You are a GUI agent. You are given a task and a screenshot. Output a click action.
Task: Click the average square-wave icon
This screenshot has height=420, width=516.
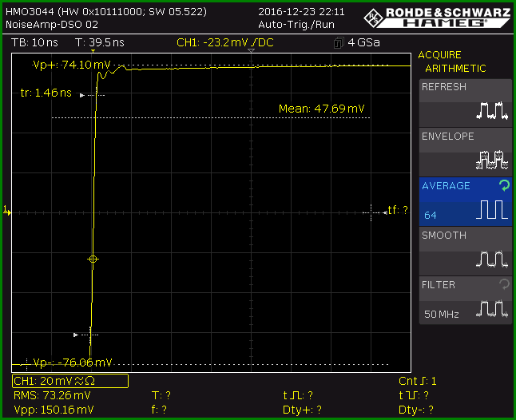coord(492,209)
